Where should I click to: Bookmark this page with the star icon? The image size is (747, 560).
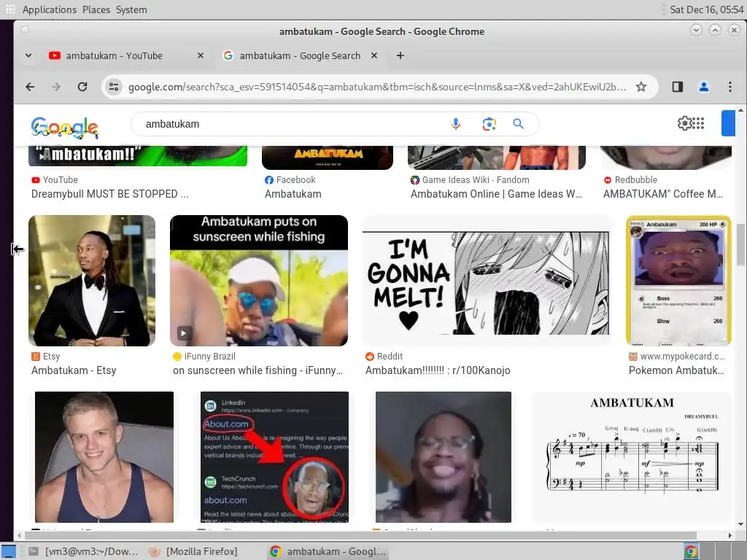pyautogui.click(x=641, y=87)
